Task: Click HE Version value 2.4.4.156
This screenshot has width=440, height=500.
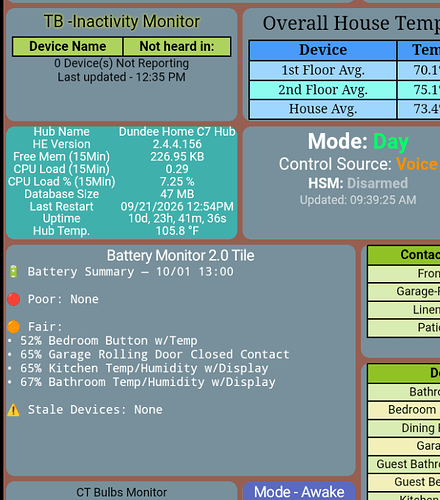Action: point(177,144)
